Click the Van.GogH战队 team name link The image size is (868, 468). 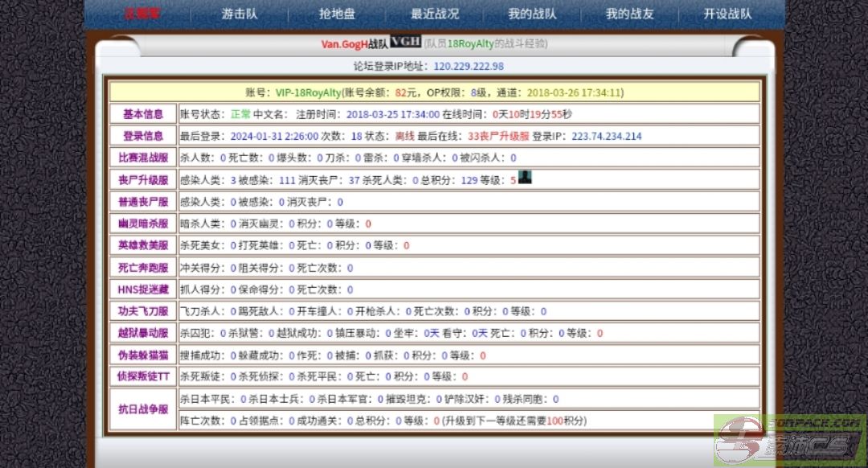point(354,43)
